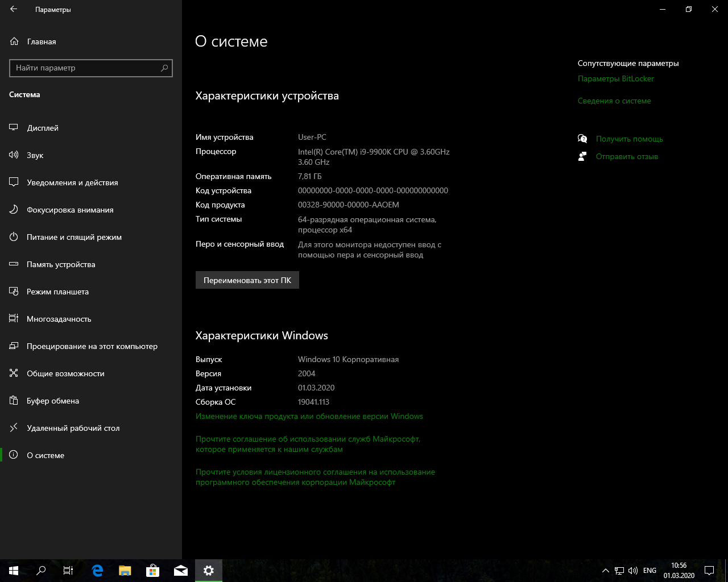Click the RAM value 7,81 ГБ
This screenshot has height=582, width=728.
click(310, 176)
